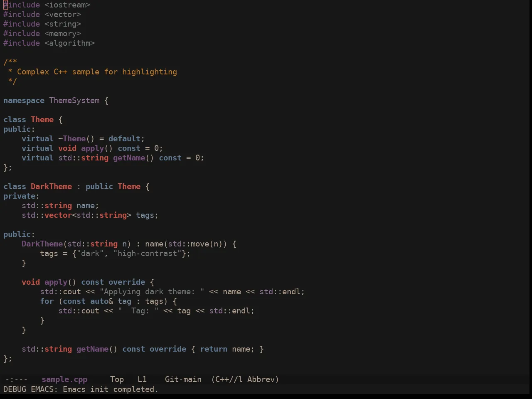The width and height of the screenshot is (532, 399).
Task: Click the Abbrev minor mode indicator
Action: pos(261,379)
